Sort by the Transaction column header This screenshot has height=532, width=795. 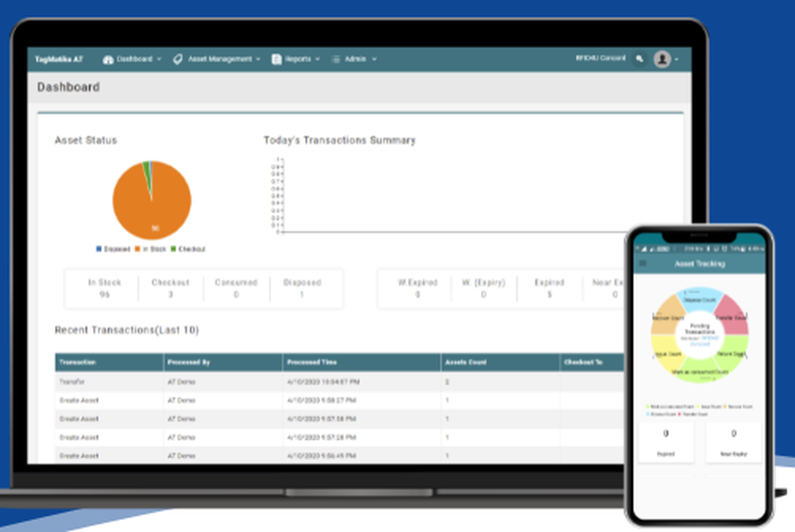coord(109,362)
